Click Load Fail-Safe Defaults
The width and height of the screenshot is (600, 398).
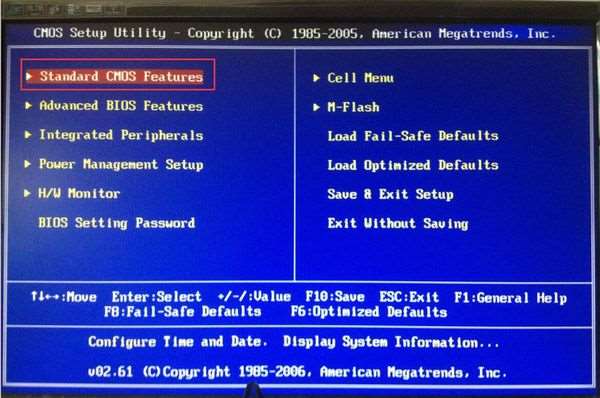coord(413,136)
